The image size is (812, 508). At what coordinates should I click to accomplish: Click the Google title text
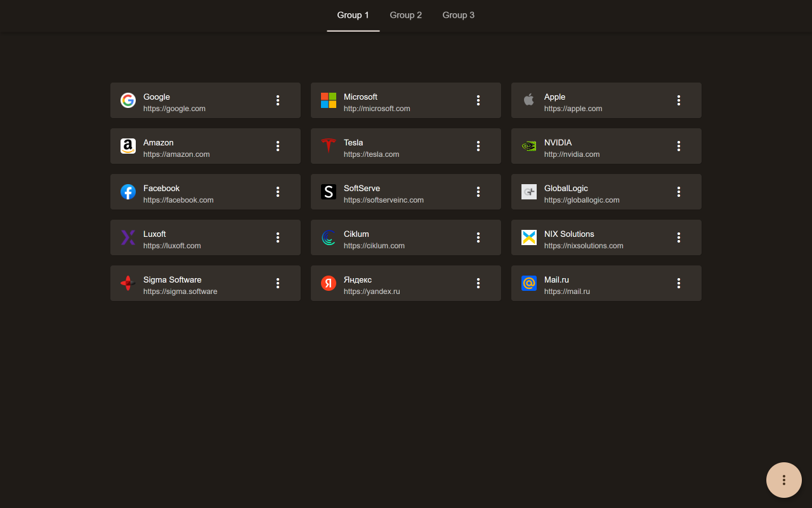point(157,97)
